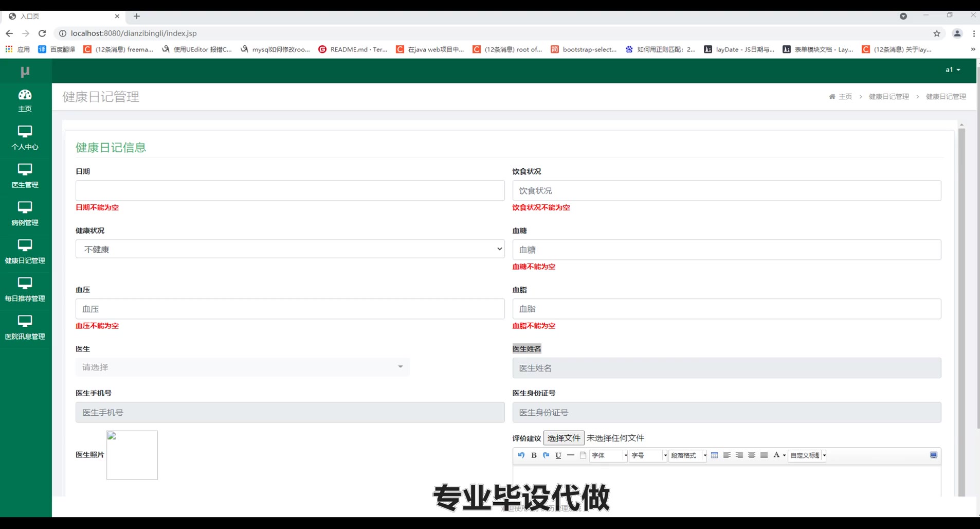Open browser apps shortcut 应用

18,49
